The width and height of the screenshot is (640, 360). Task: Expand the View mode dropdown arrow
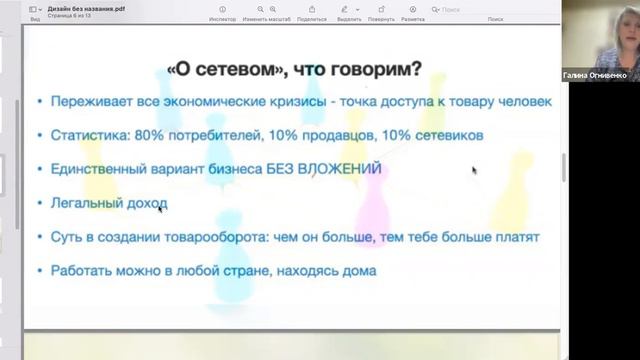[40, 10]
